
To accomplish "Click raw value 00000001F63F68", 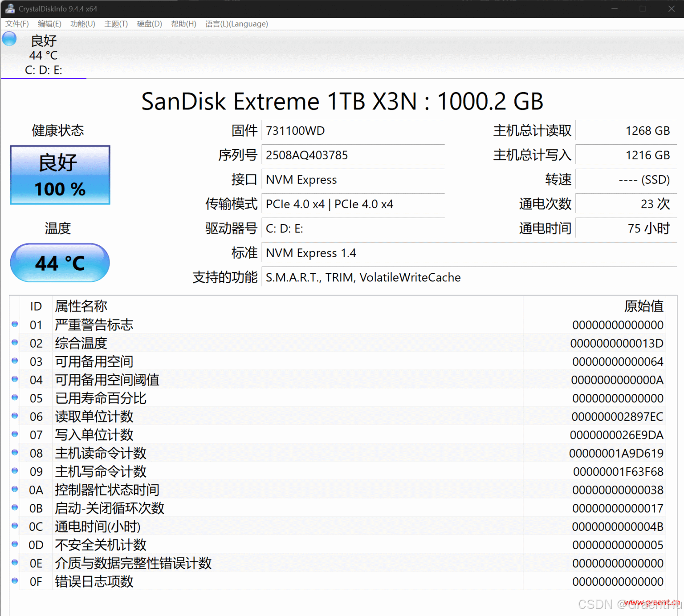I will click(x=618, y=471).
